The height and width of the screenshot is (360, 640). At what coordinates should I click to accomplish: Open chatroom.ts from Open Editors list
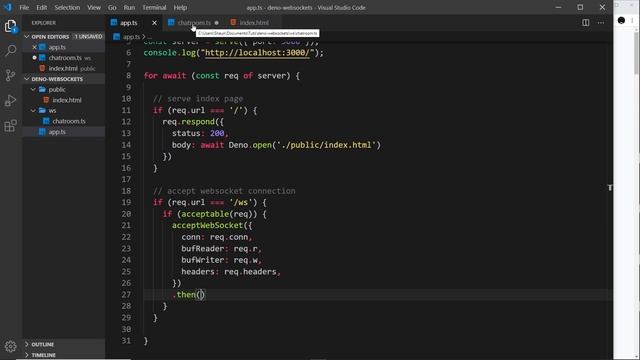pyautogui.click(x=64, y=58)
